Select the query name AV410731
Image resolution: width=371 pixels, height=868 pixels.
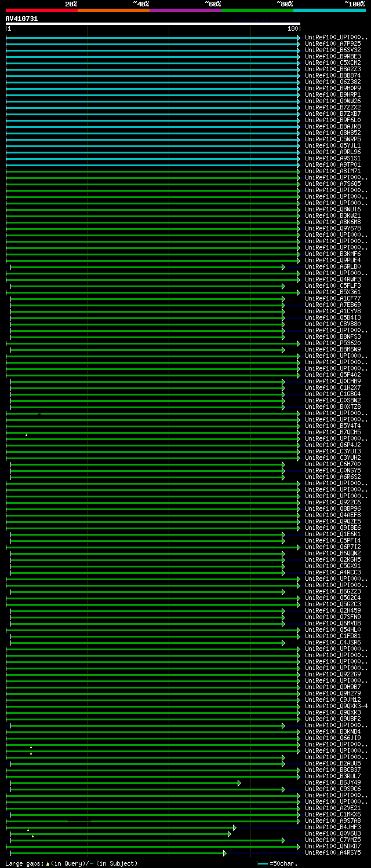[x=21, y=19]
